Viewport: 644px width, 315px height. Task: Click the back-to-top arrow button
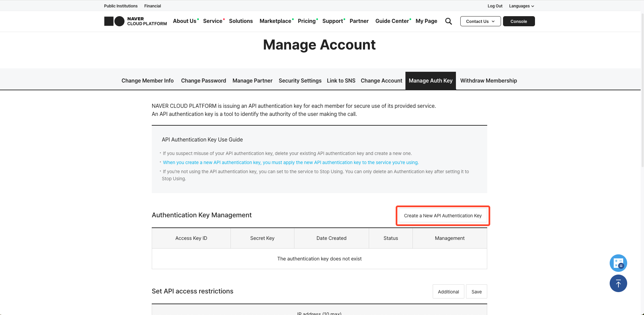click(618, 283)
